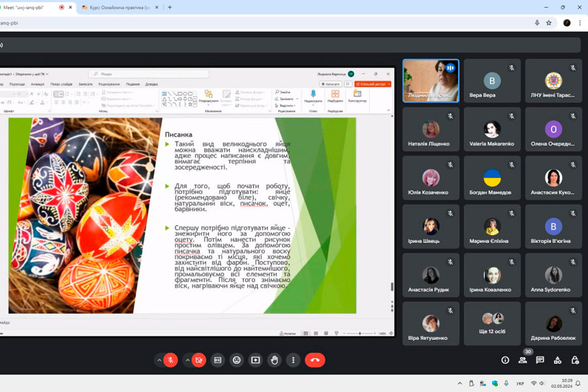Expand the shapes gallery arrow in PowerPoint

[x=195, y=105]
